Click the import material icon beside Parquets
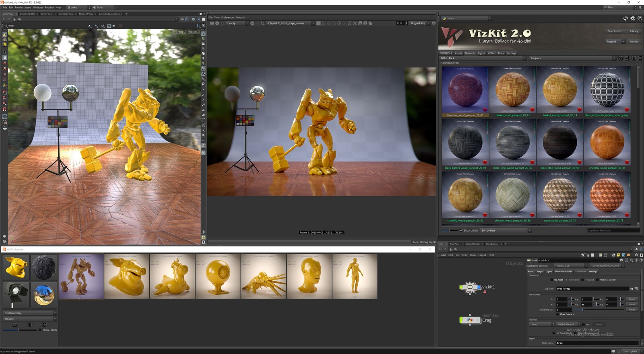Image resolution: width=644 pixels, height=354 pixels. [x=621, y=58]
